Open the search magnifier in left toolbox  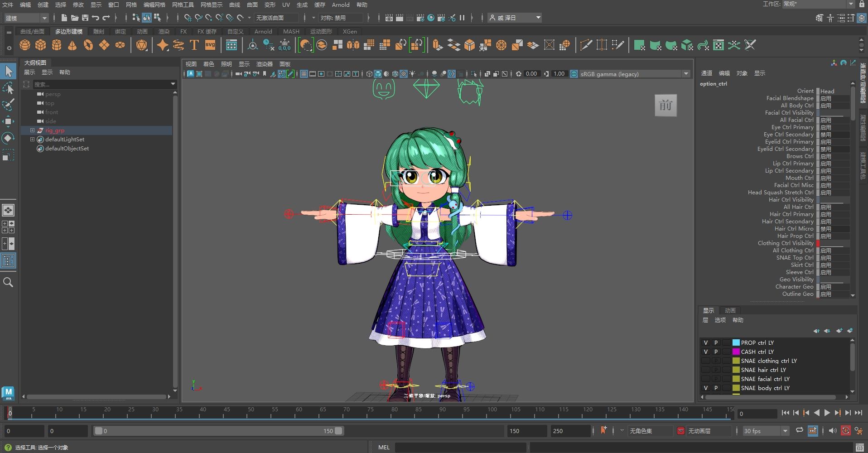8,282
